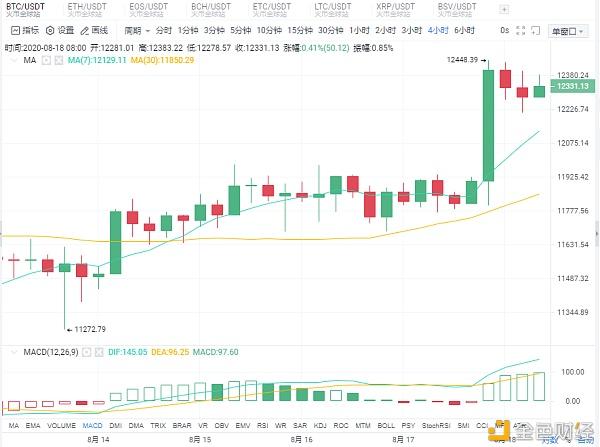This screenshot has height=447, width=600.
Task: Click the MA(7):12129.11 legend value
Action: (97, 60)
